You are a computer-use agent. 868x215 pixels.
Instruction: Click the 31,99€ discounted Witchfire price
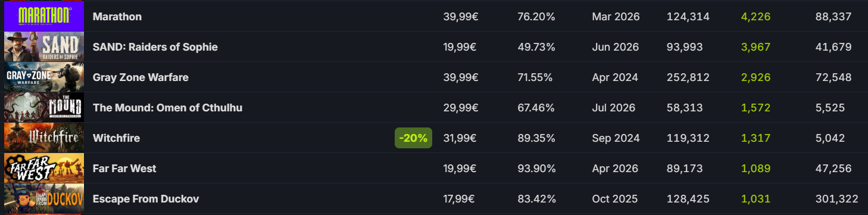pyautogui.click(x=461, y=138)
